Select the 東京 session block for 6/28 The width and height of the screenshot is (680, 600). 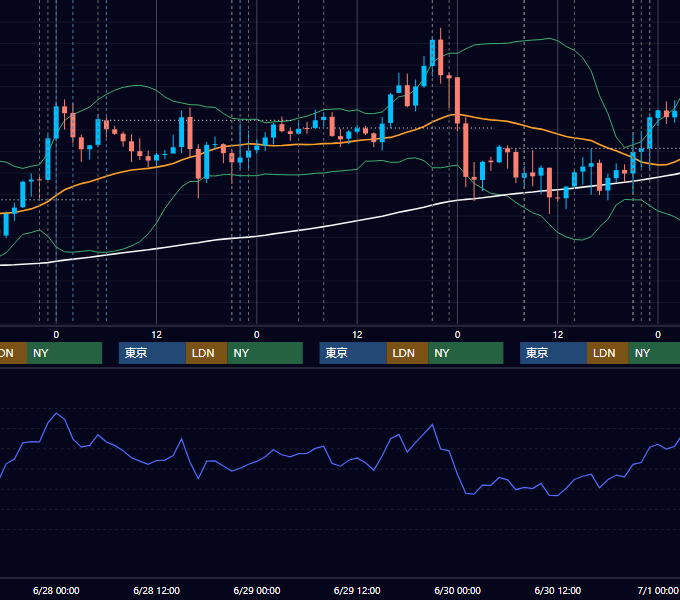click(x=152, y=353)
